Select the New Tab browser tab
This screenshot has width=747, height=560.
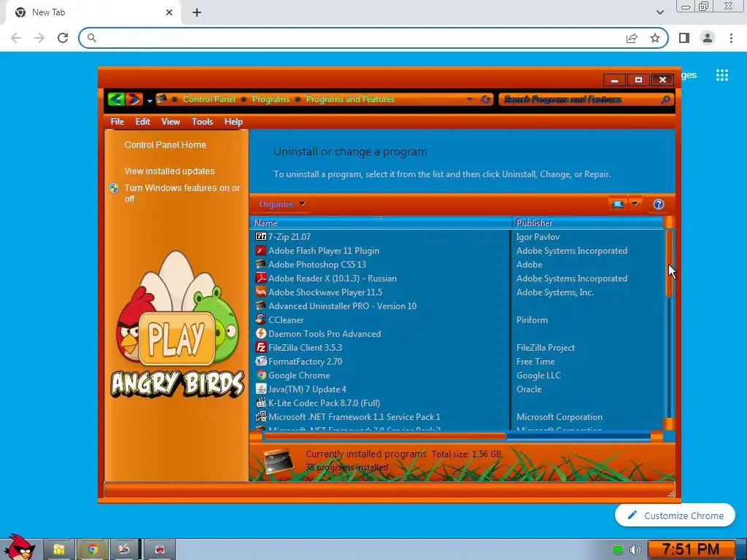[x=93, y=13]
